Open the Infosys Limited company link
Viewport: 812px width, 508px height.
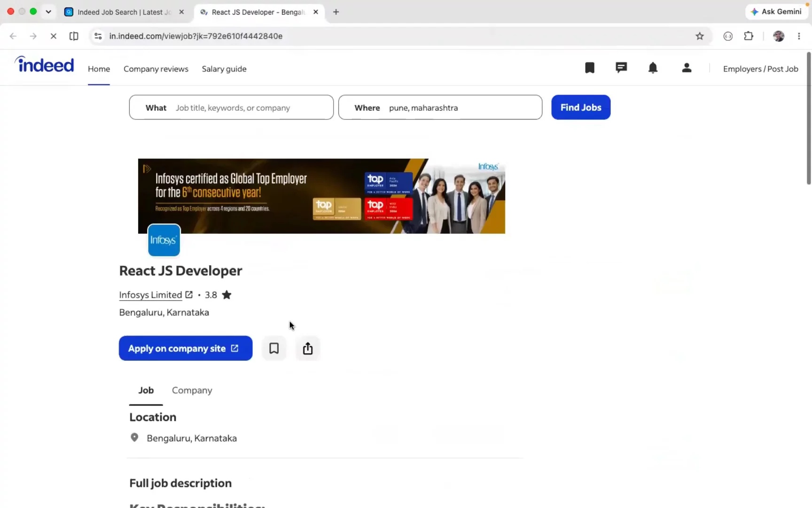150,295
